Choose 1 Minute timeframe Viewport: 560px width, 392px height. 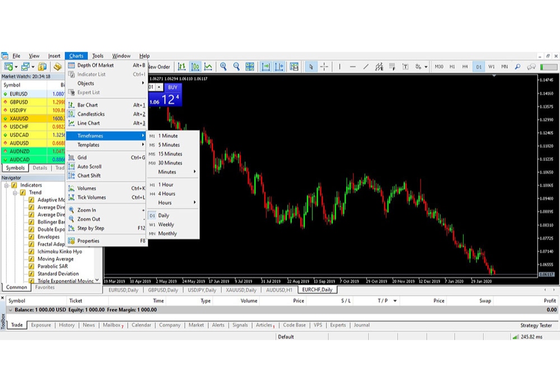pos(173,136)
